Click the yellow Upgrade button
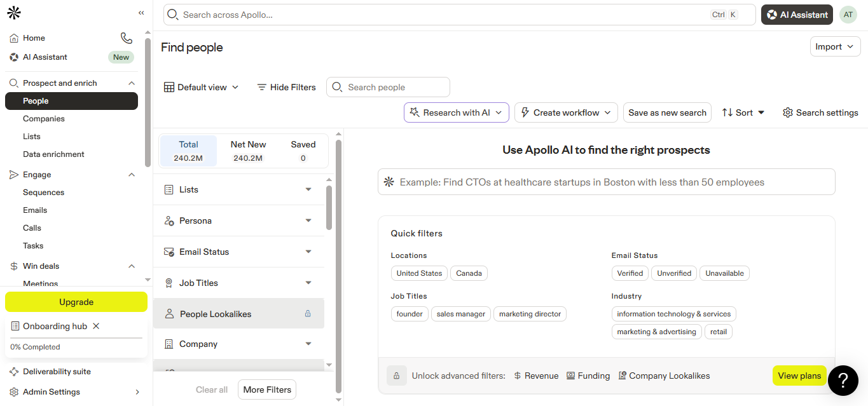Viewport: 868px width, 406px height. click(x=76, y=302)
